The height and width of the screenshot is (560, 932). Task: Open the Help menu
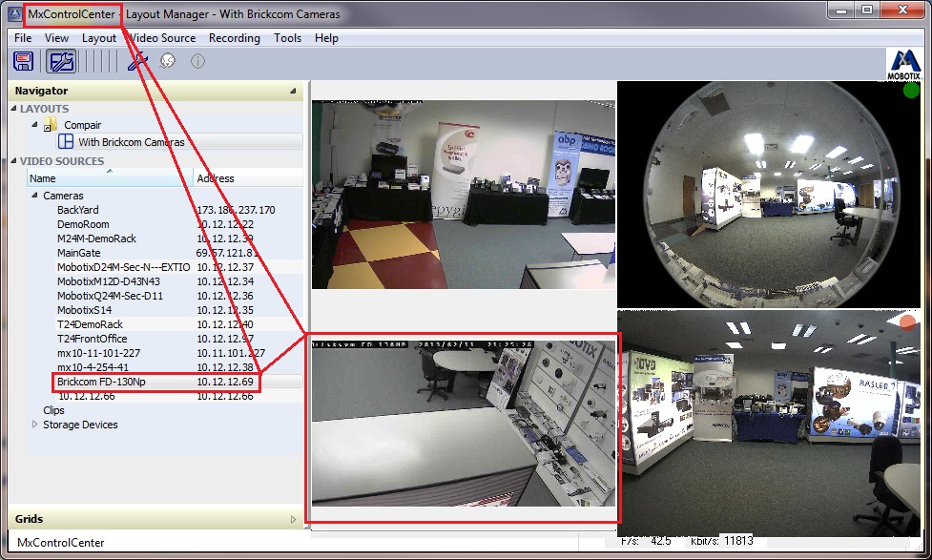326,38
